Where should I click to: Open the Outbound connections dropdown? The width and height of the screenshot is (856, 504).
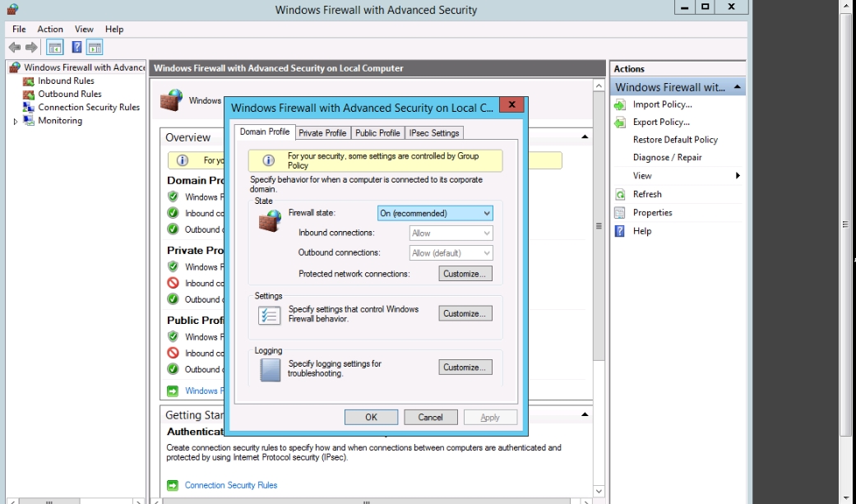tap(451, 252)
